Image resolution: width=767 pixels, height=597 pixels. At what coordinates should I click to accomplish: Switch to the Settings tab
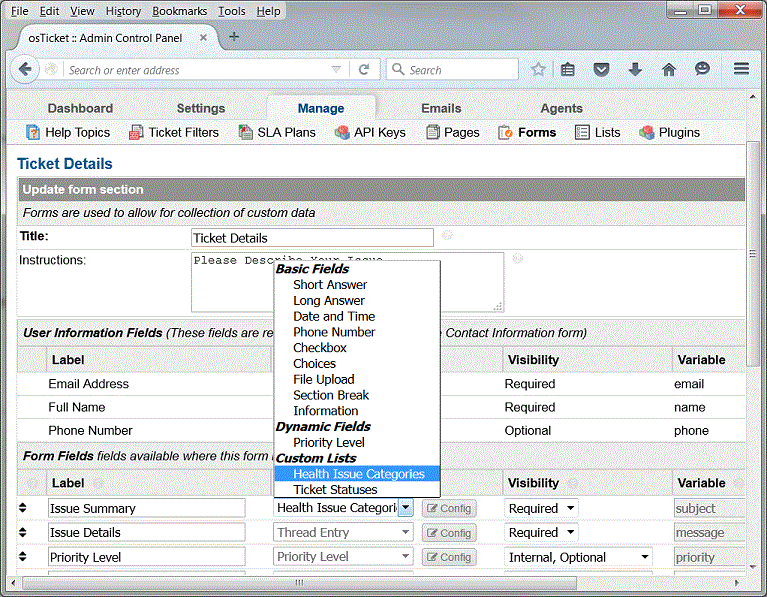pyautogui.click(x=201, y=108)
